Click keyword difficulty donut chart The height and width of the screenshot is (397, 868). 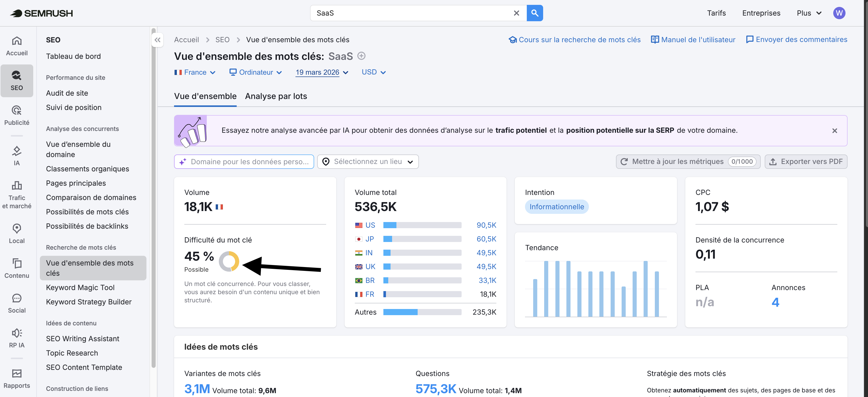229,261
